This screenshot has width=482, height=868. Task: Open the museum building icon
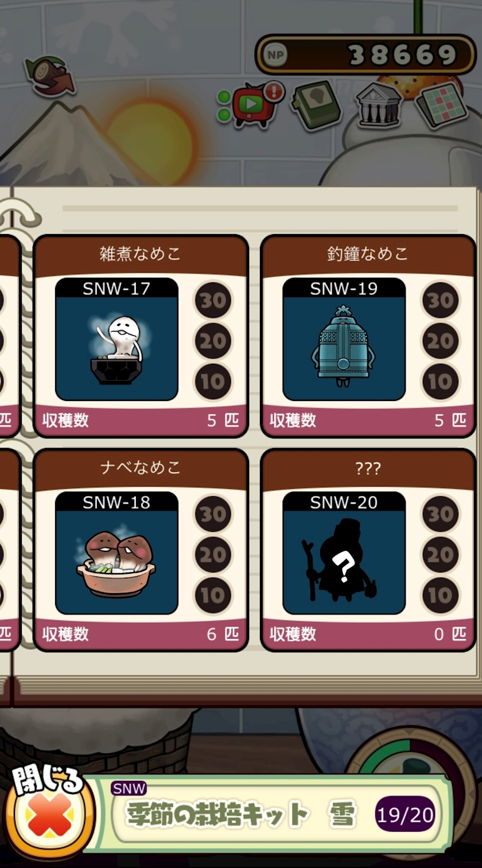tap(379, 105)
